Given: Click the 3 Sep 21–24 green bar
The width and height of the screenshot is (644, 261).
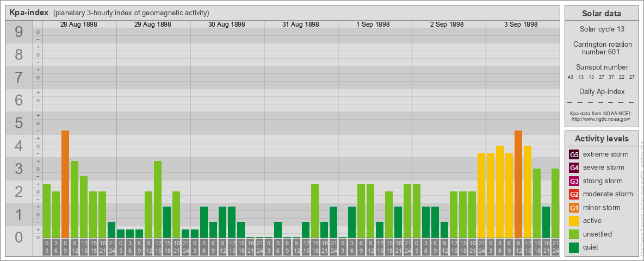Looking at the screenshot, I should (555, 203).
